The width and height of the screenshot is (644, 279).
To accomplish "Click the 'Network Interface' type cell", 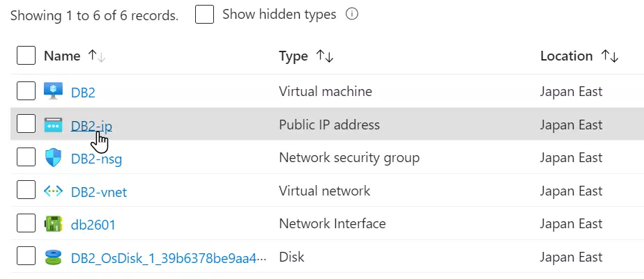I will pyautogui.click(x=332, y=223).
